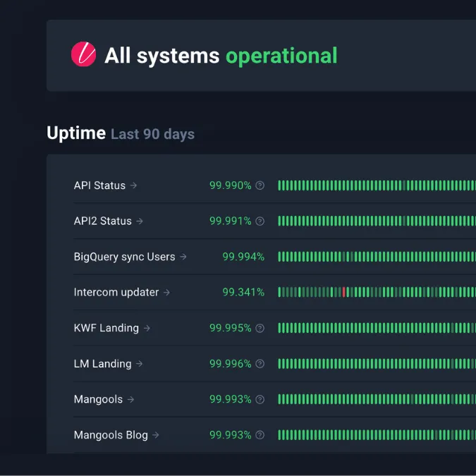
Task: Click the 'All systems operational' heading
Action: tap(221, 56)
